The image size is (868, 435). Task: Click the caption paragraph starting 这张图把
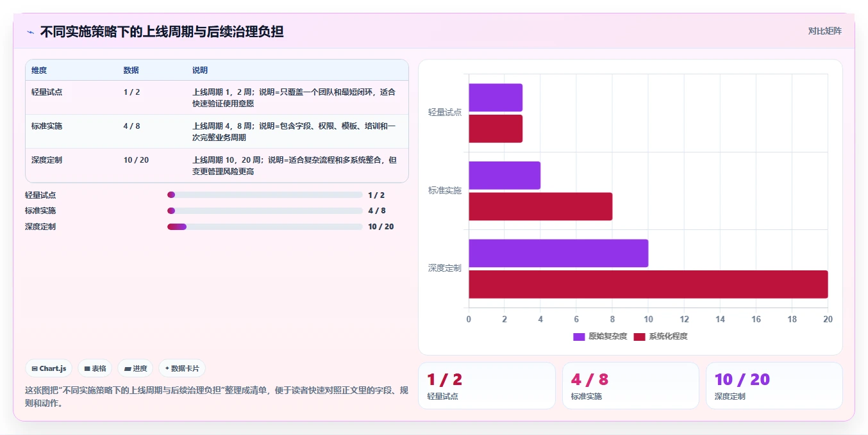tap(217, 397)
